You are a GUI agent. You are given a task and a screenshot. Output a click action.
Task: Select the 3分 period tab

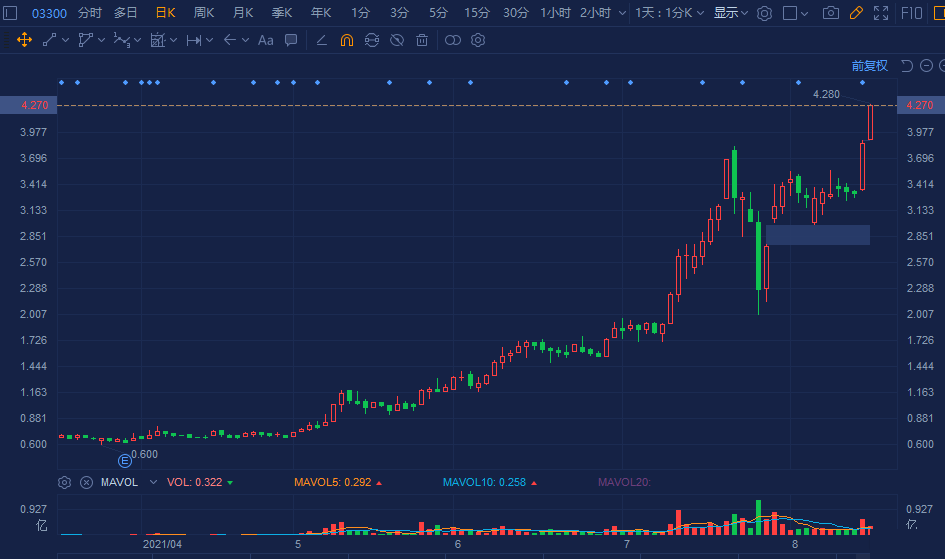(399, 13)
